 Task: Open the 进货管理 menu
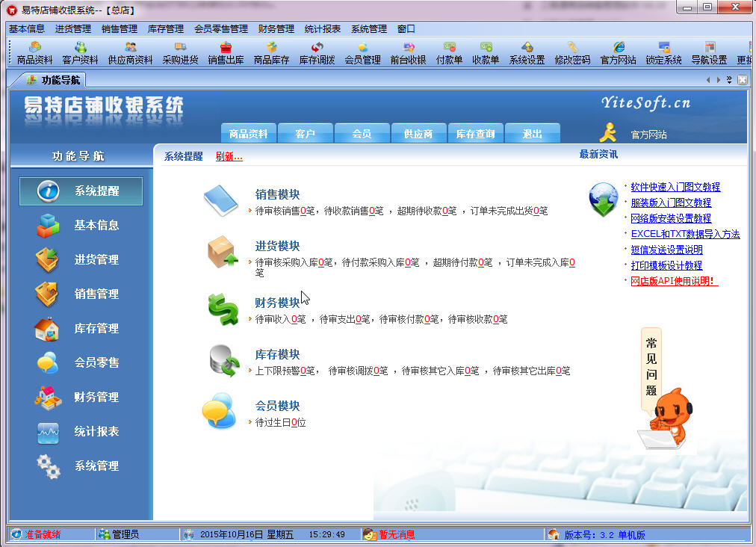[x=72, y=29]
